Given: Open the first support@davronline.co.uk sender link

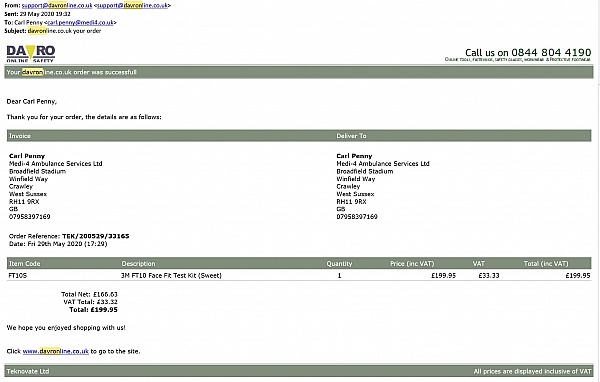Looking at the screenshot, I should pos(57,5).
